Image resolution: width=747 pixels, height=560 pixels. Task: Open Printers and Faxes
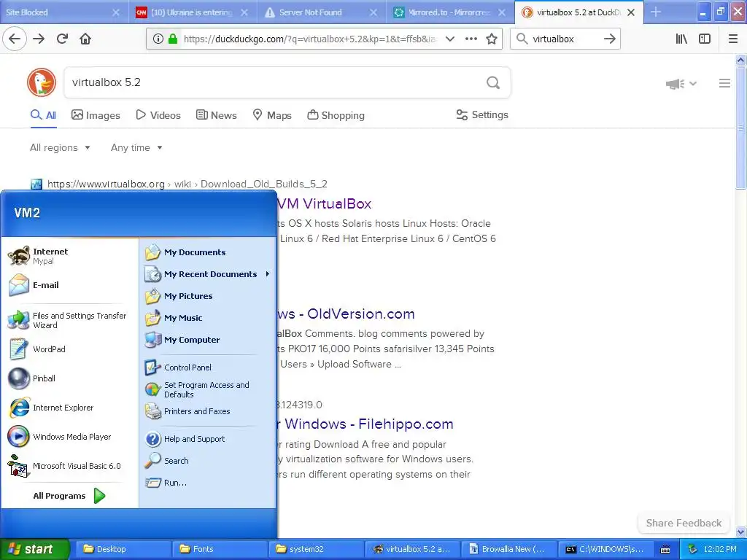pyautogui.click(x=208, y=411)
